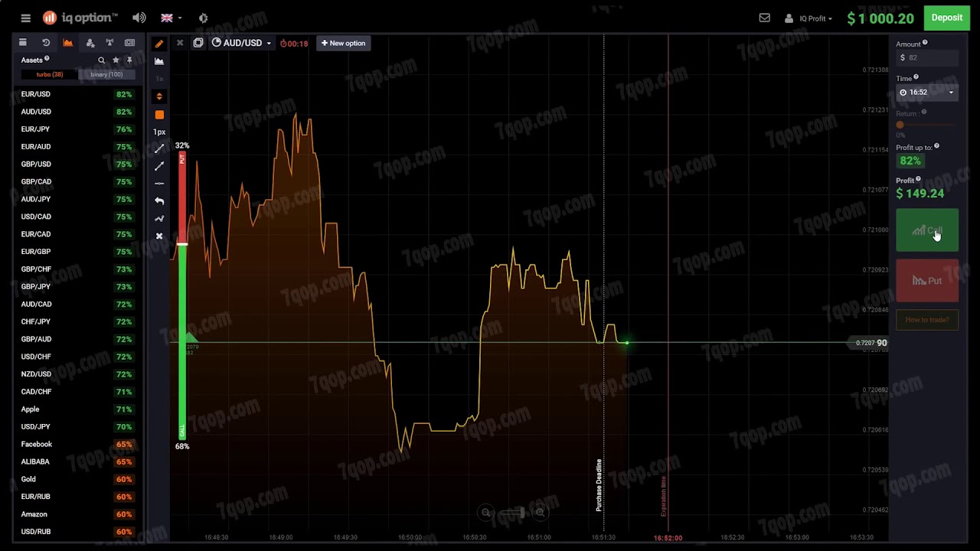The width and height of the screenshot is (980, 551).
Task: Select the EUR/JPY asset row
Action: pyautogui.click(x=77, y=129)
